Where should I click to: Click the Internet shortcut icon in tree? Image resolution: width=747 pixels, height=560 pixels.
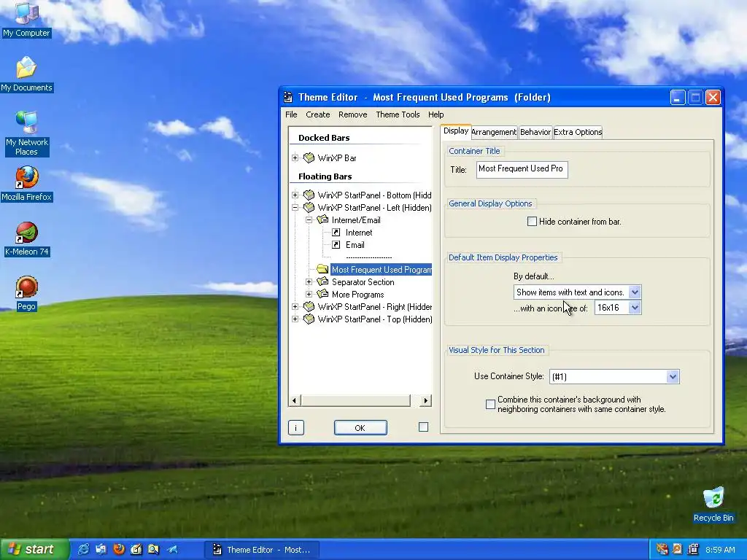336,233
